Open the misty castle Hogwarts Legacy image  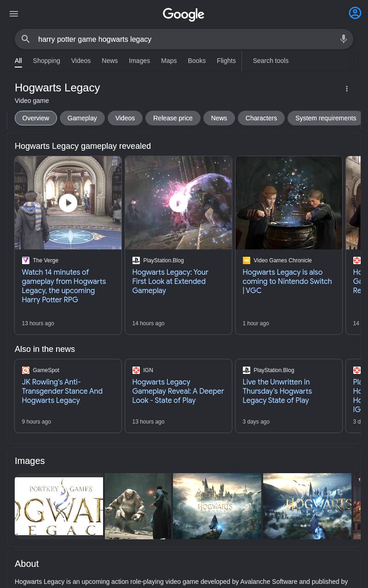tap(217, 506)
